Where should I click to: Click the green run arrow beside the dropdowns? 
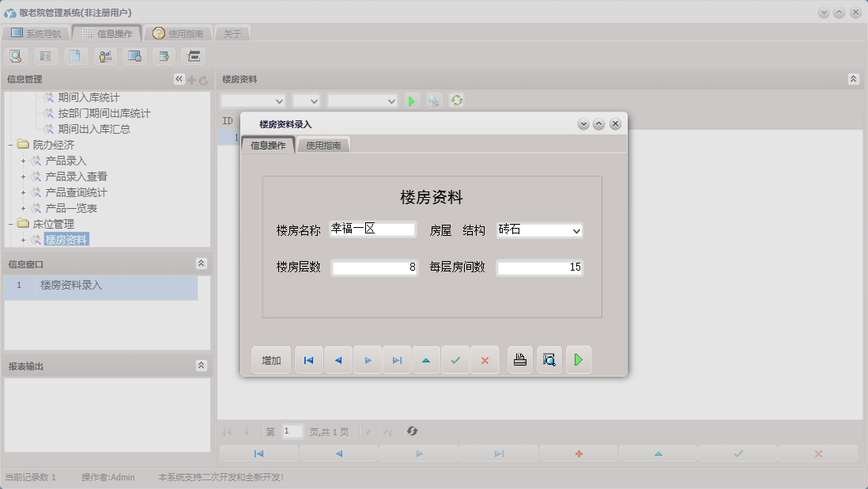tap(410, 100)
